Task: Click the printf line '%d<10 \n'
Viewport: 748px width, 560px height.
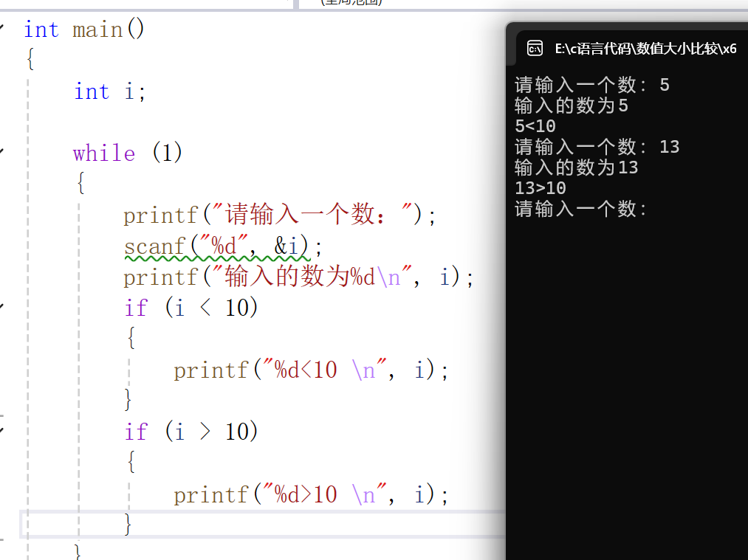Action: pos(311,370)
